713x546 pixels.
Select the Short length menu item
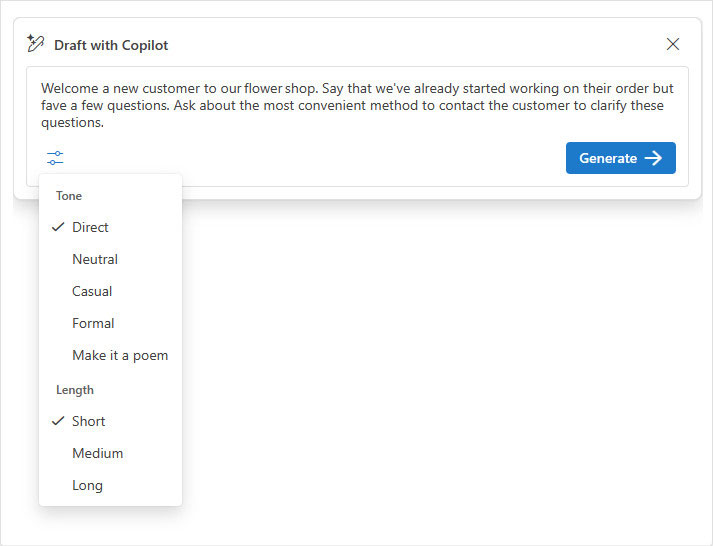pyautogui.click(x=89, y=422)
